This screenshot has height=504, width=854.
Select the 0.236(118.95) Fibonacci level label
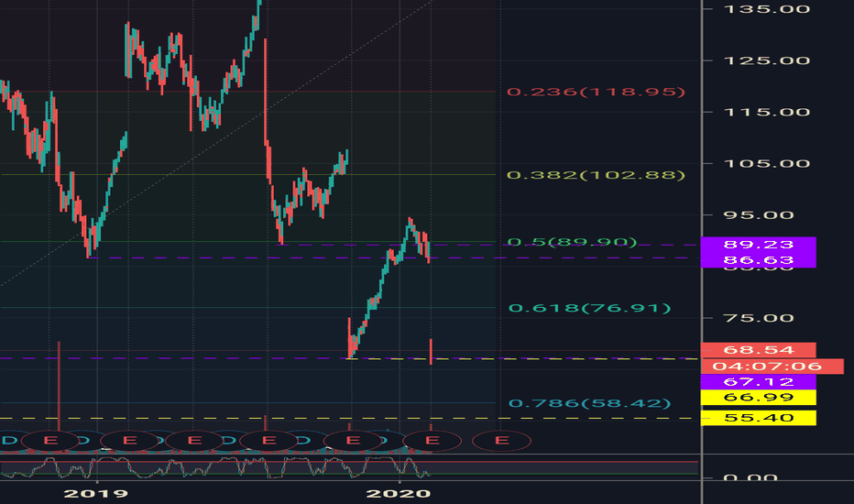coord(596,92)
